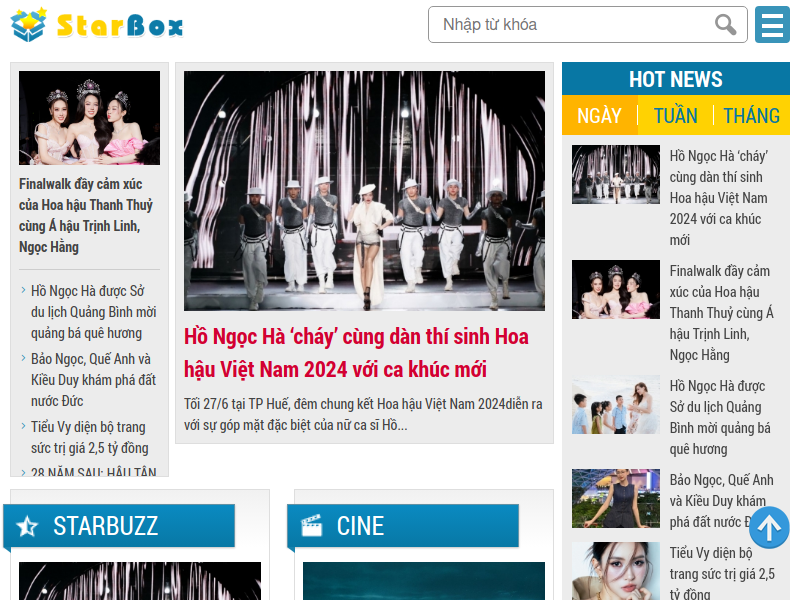
Task: Open Hot News thumbnail of the stage performance
Action: [x=616, y=174]
